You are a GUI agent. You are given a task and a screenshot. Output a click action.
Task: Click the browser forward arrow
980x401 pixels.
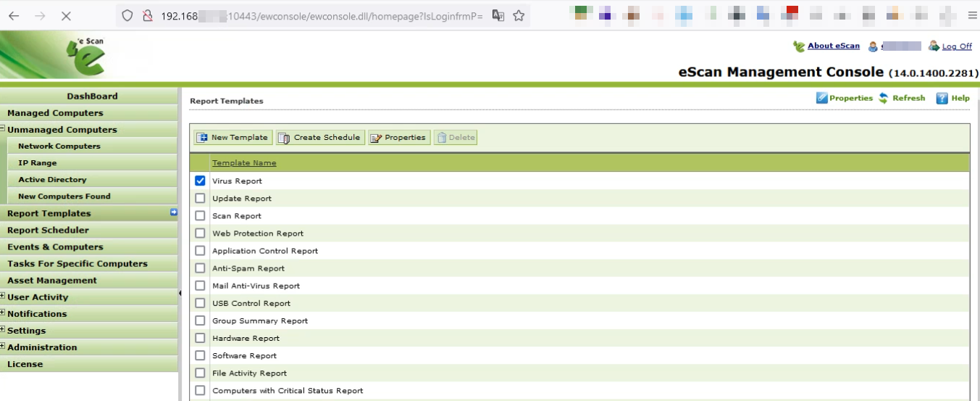coord(40,15)
